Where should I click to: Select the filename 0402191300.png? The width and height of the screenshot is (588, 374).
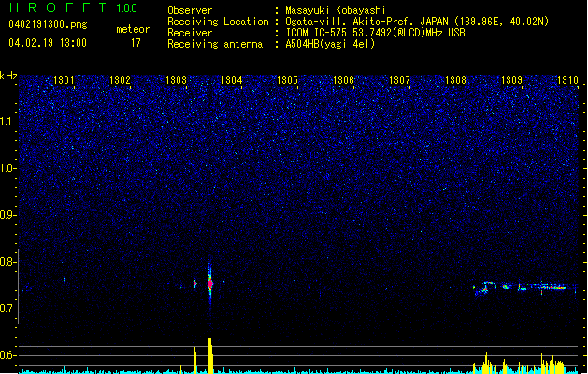coord(48,24)
